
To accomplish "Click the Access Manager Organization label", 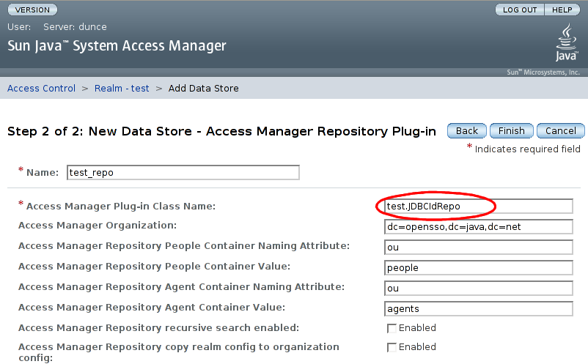I will pos(97,226).
